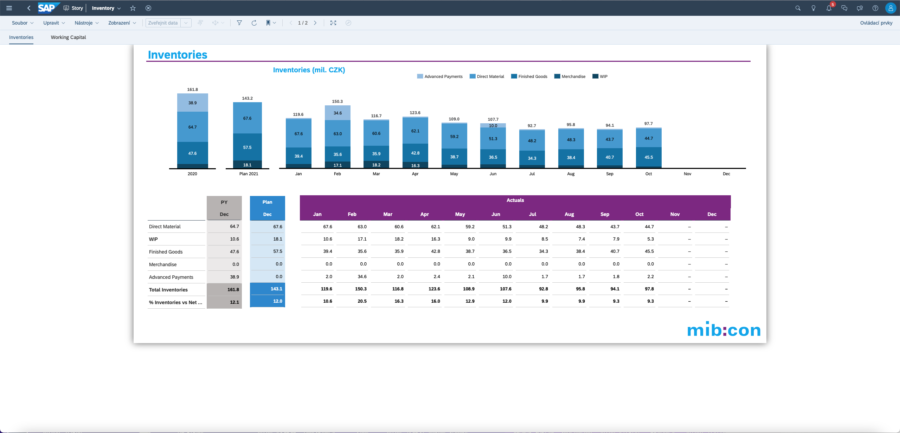
Task: Open the hamburger main menu
Action: [10, 8]
